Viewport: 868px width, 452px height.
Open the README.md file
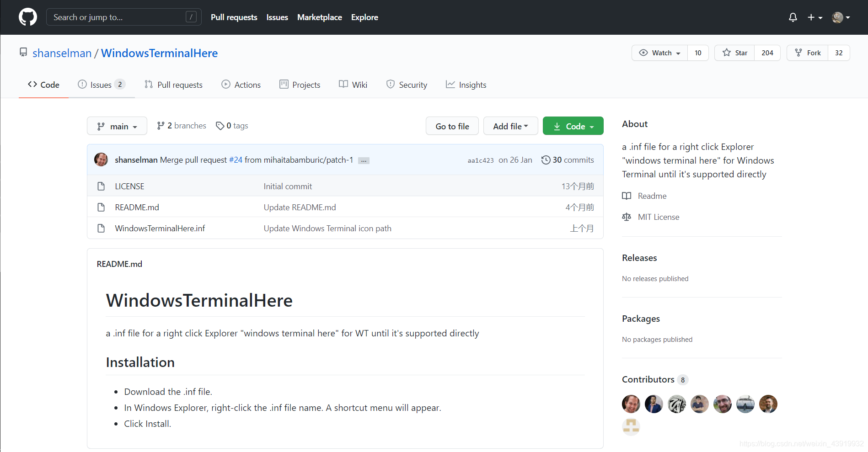(137, 207)
